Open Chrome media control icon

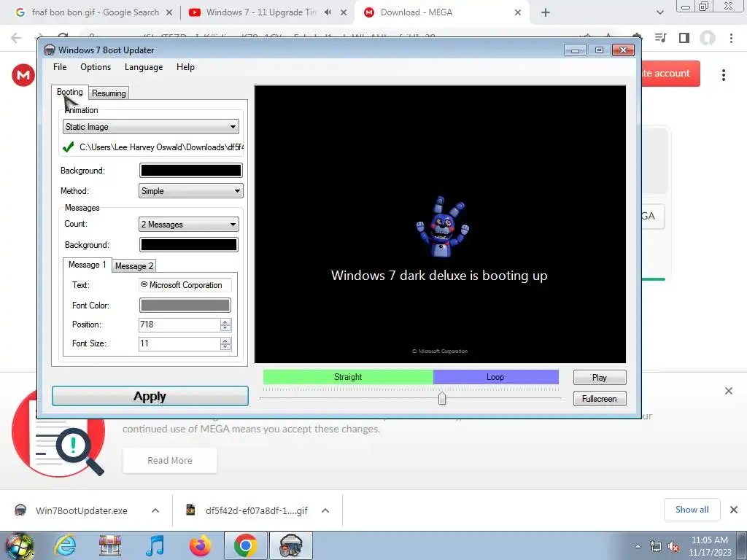coord(660,38)
